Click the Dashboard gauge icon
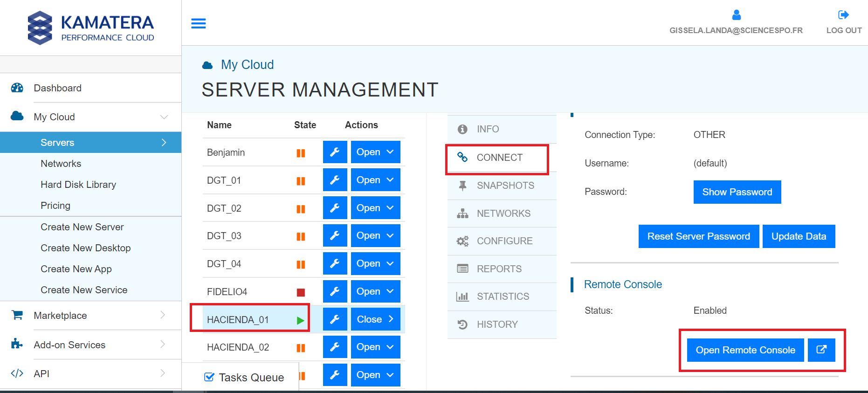 click(17, 88)
